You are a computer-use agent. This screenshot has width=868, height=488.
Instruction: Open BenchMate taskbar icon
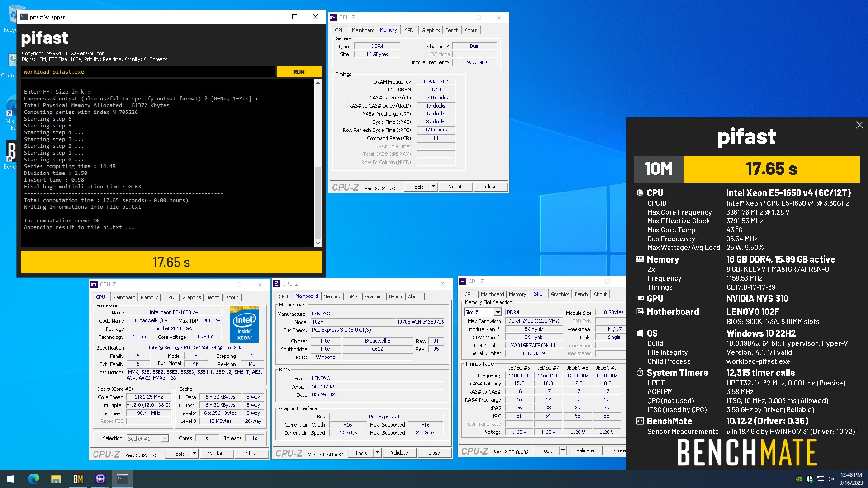(x=78, y=479)
